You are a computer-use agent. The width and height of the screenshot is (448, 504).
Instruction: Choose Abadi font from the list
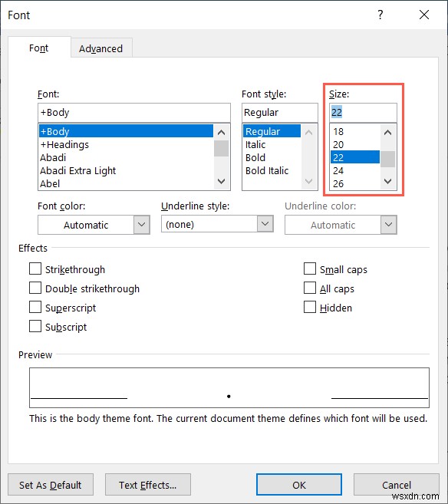pos(126,157)
